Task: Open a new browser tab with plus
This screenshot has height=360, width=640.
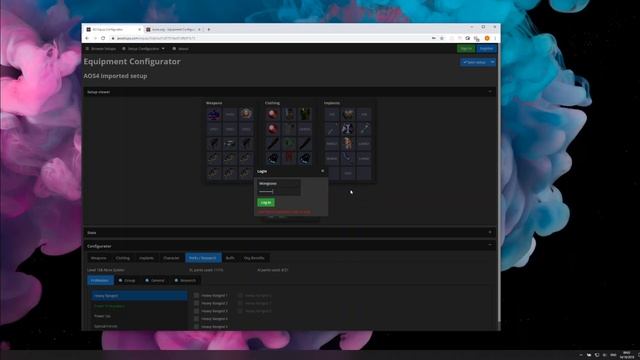Action: click(x=209, y=29)
